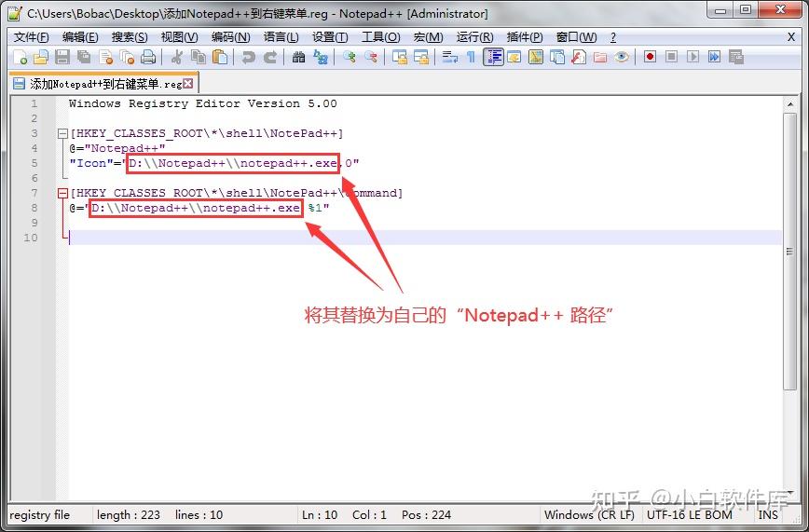Open the 搜索(S) menu
This screenshot has height=532, width=809.
click(x=130, y=37)
